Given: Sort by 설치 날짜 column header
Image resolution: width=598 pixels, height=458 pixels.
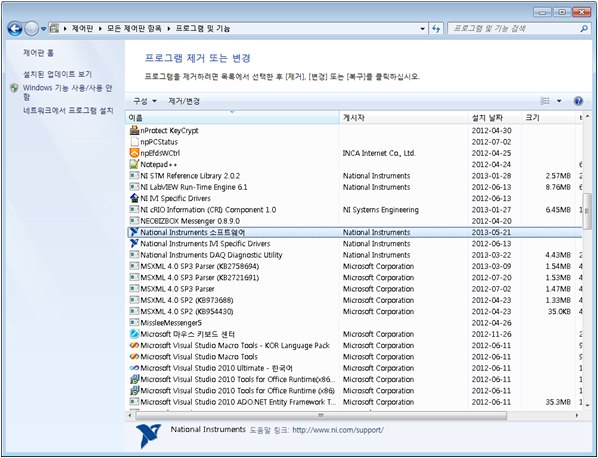Looking at the screenshot, I should [495, 118].
